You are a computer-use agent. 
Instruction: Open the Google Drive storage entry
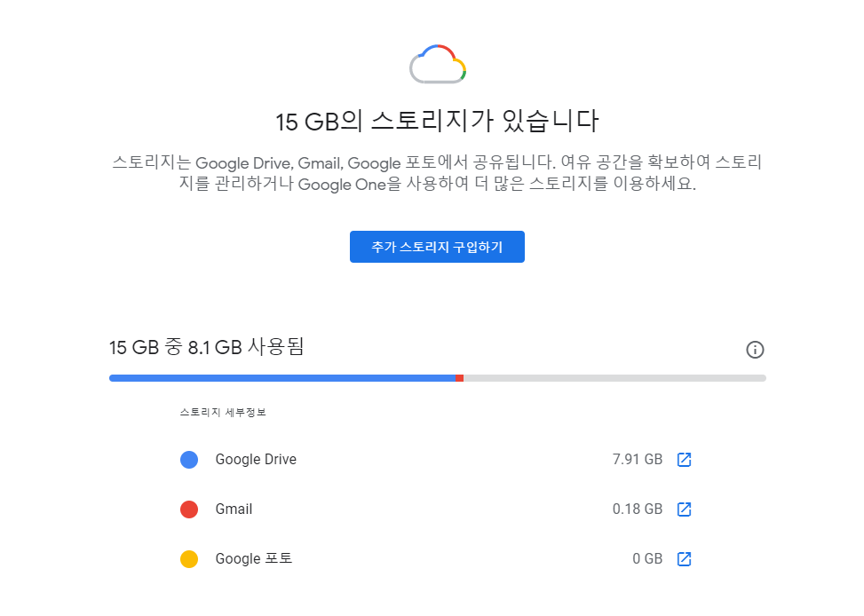[256, 460]
